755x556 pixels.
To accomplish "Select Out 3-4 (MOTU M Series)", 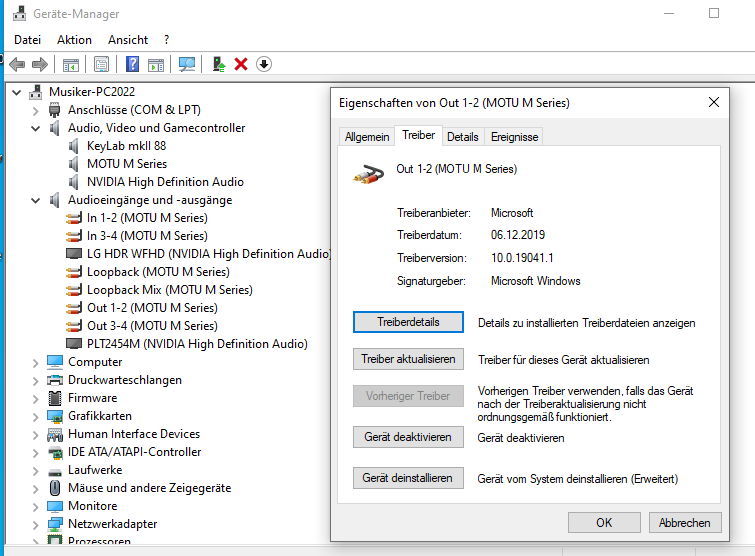I will click(152, 326).
